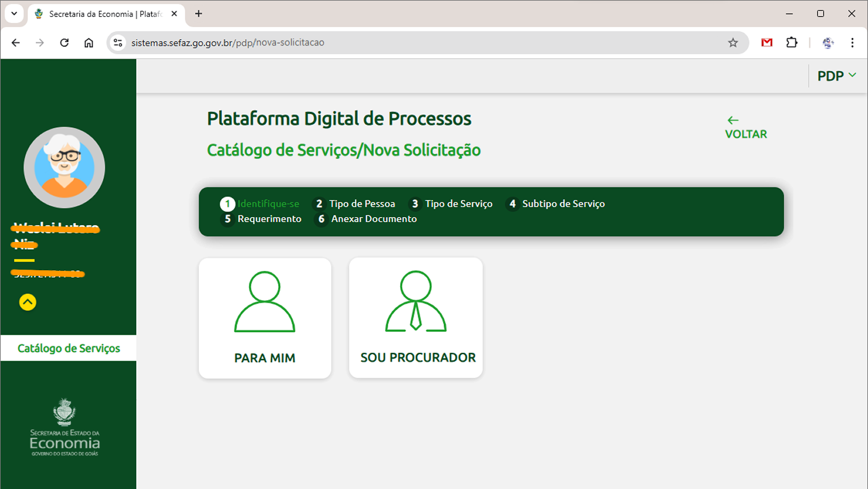Open the browser extensions puzzle icon
The height and width of the screenshot is (489, 868).
pos(792,42)
